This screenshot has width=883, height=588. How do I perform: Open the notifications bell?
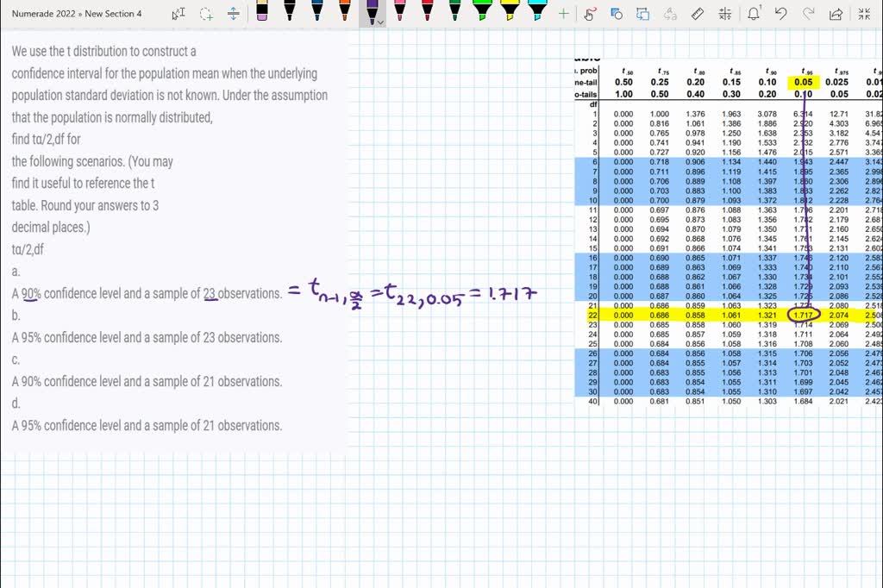click(754, 14)
